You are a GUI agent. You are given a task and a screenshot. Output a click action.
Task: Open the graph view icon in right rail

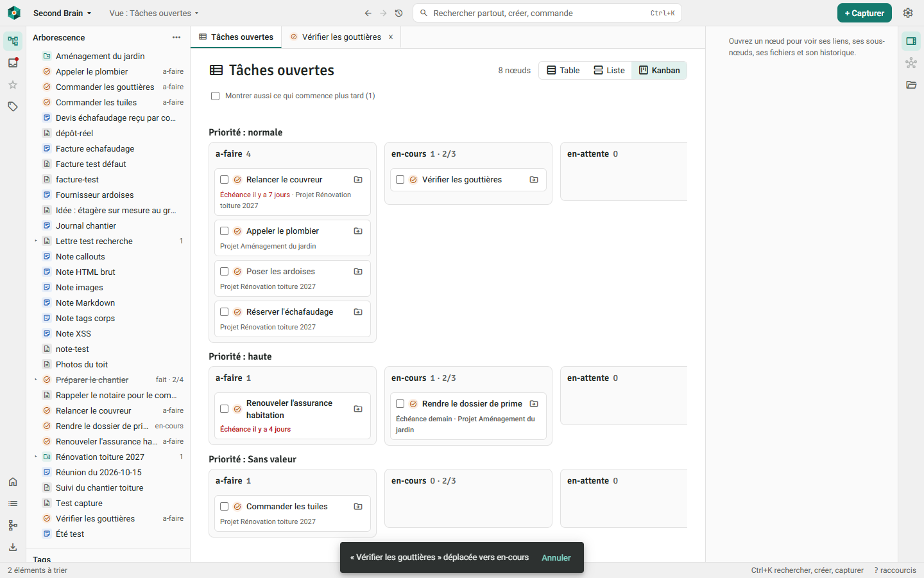[911, 63]
